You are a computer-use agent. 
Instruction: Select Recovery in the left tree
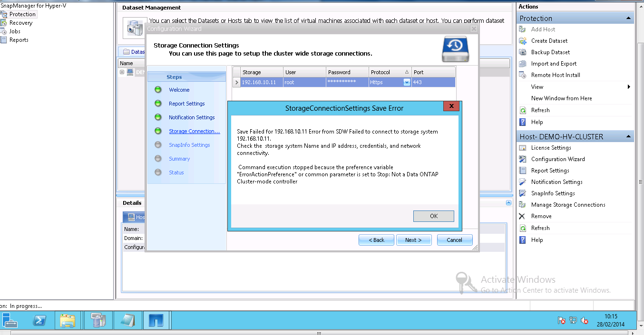21,23
